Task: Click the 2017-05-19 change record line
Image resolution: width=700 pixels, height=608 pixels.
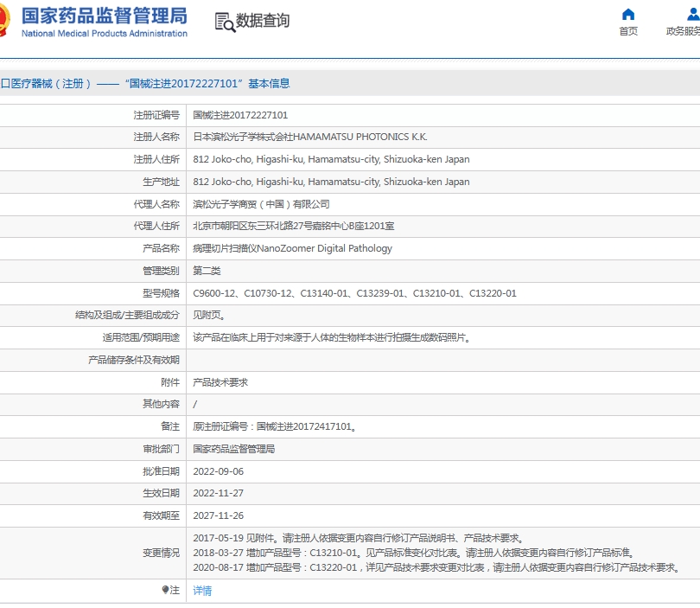Action: click(359, 538)
